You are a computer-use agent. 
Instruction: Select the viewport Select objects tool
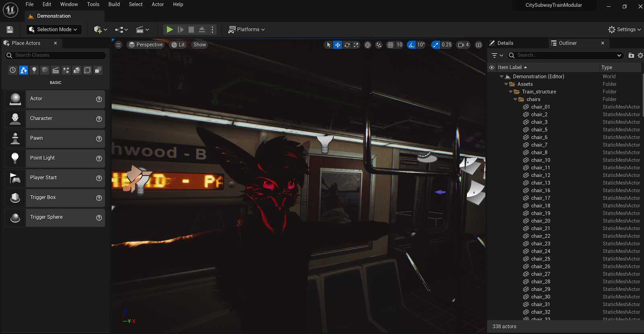point(328,45)
